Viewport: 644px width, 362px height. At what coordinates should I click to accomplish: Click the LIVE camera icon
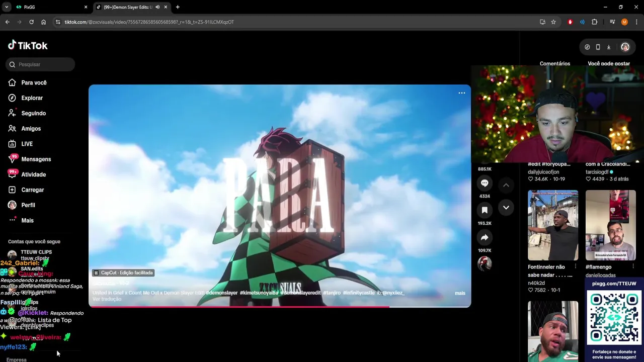(x=12, y=144)
